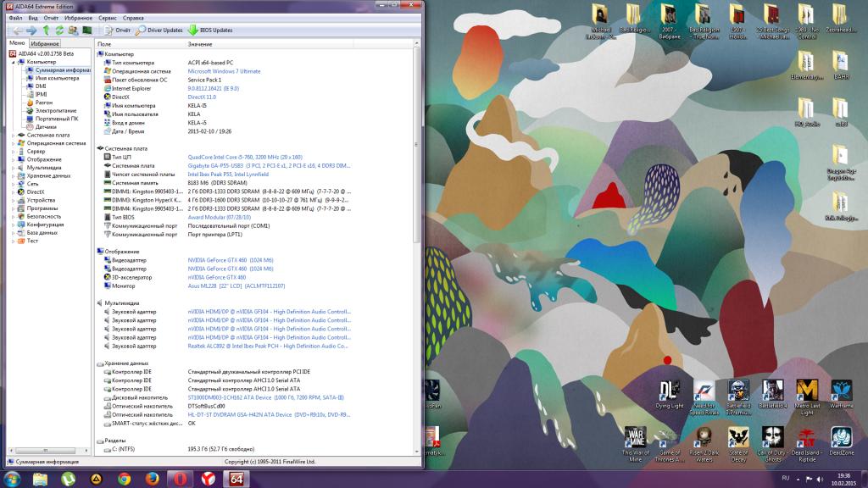Click the Opera icon in the taskbar
868x488 pixels.
click(x=180, y=479)
